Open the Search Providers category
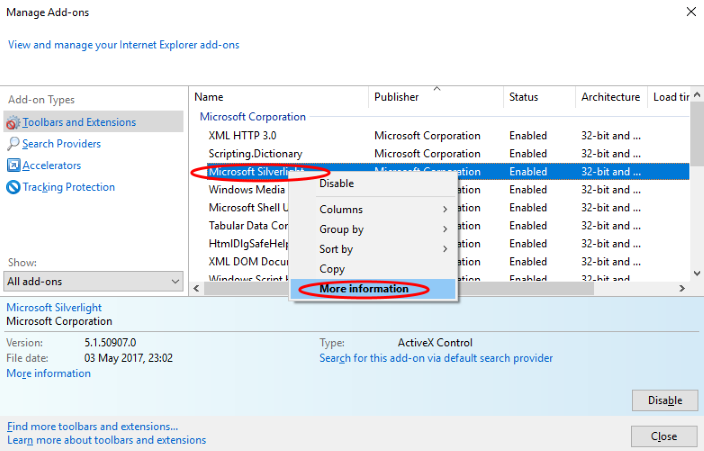 click(x=62, y=144)
